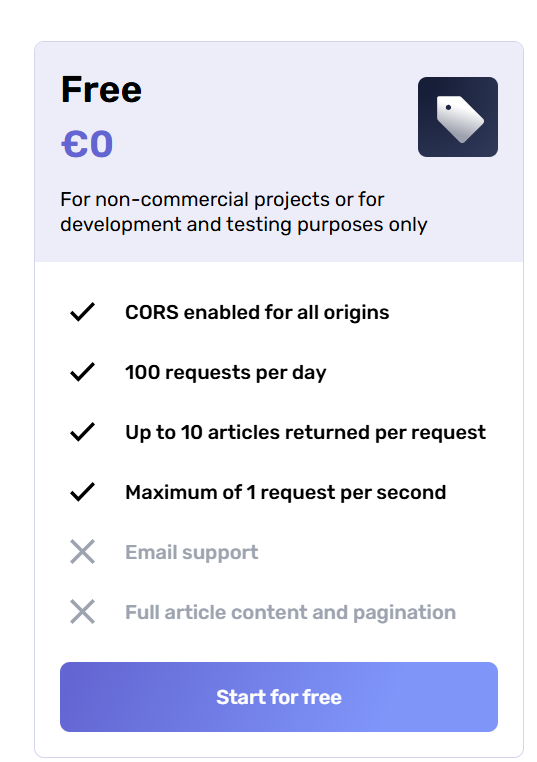Click the greyed-out Email support text
Viewport: 537px width, 762px height.
(x=191, y=553)
